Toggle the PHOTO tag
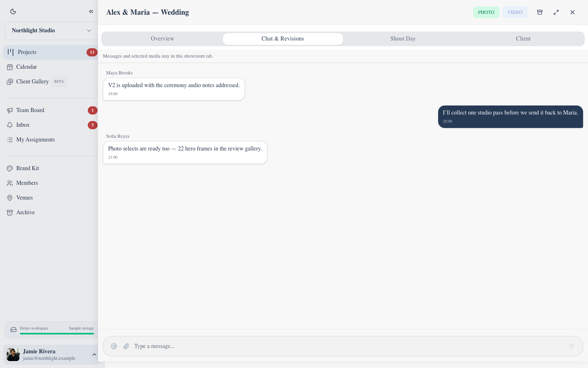 [x=486, y=12]
